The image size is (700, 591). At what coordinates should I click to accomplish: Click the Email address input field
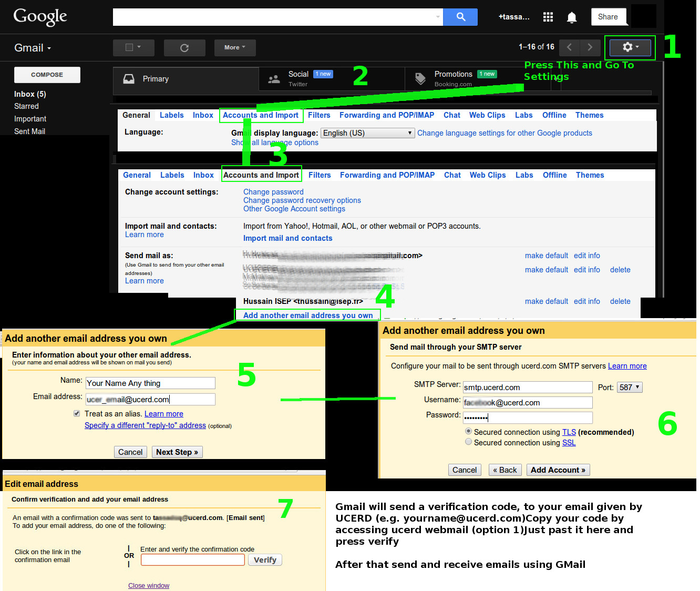[x=150, y=399]
